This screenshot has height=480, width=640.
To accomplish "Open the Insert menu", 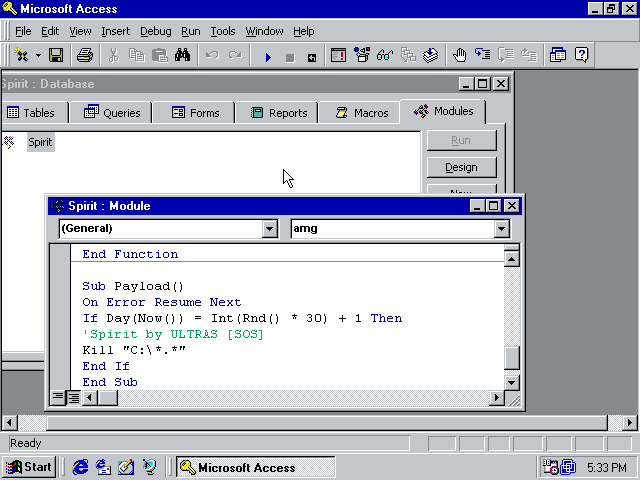I will [x=116, y=31].
